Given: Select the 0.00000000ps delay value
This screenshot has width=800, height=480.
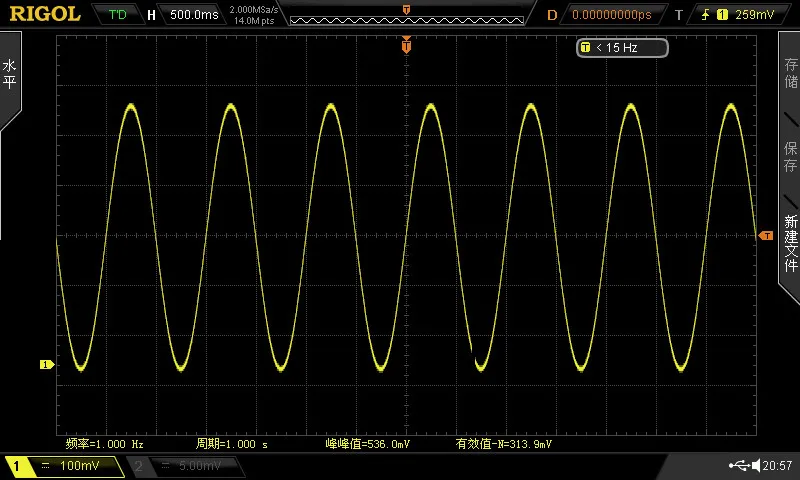Looking at the screenshot, I should click(612, 15).
